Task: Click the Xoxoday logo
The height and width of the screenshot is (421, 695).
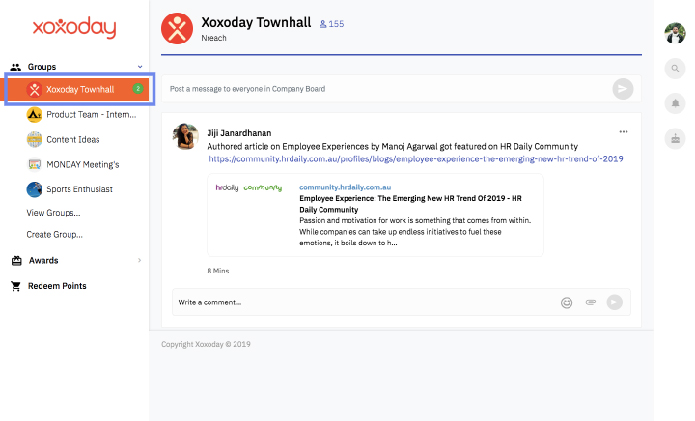Action: pyautogui.click(x=74, y=27)
